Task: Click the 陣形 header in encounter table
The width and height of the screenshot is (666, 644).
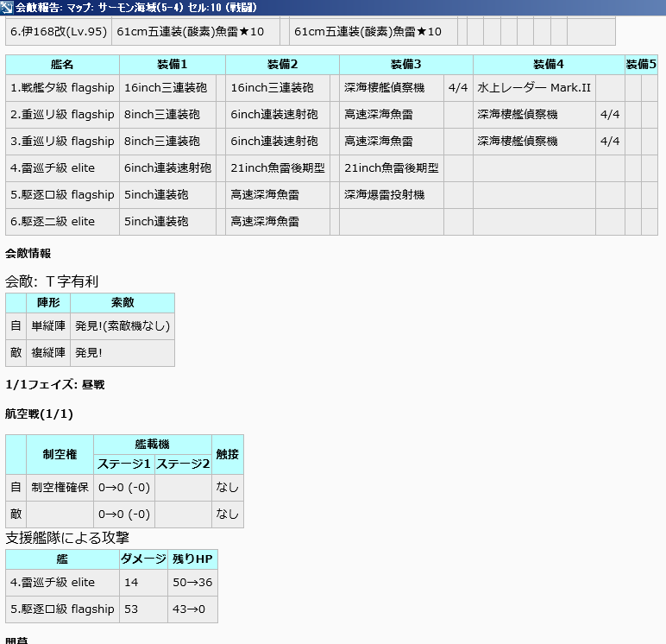Action: [47, 303]
